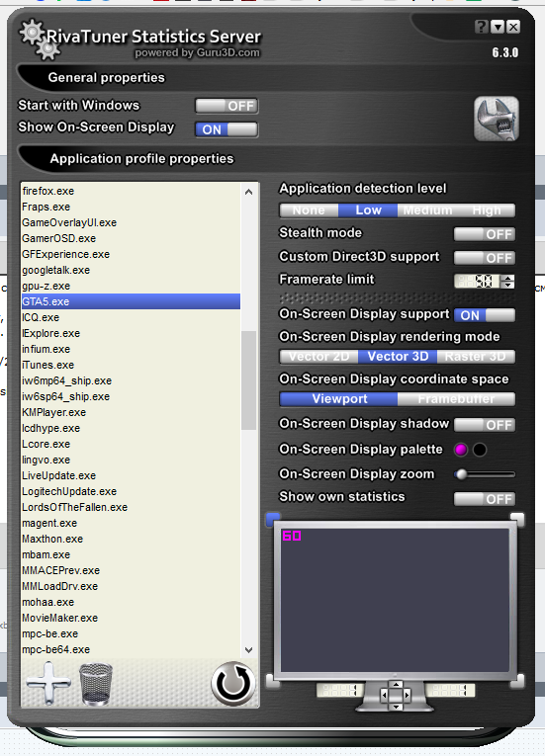
Task: Move OSD up with preview arrow pad
Action: click(x=396, y=685)
